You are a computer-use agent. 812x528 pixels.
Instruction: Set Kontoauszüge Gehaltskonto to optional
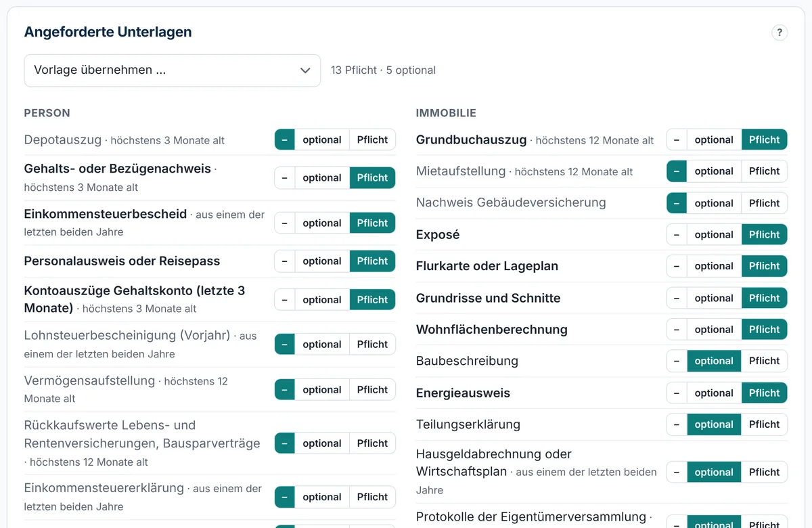pos(322,300)
